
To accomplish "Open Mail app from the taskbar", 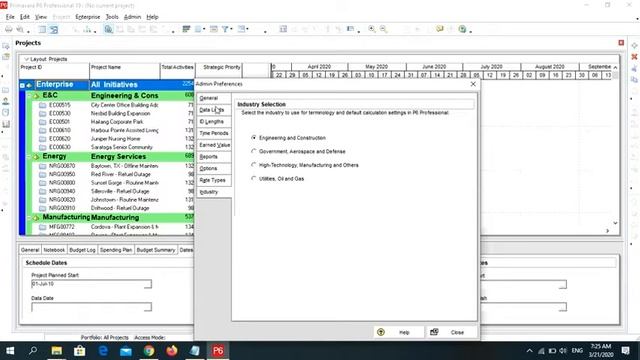I will [126, 351].
